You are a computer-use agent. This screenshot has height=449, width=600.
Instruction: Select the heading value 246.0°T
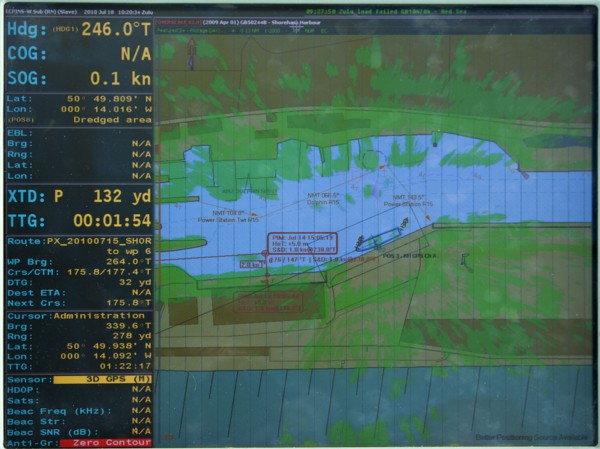(116, 29)
